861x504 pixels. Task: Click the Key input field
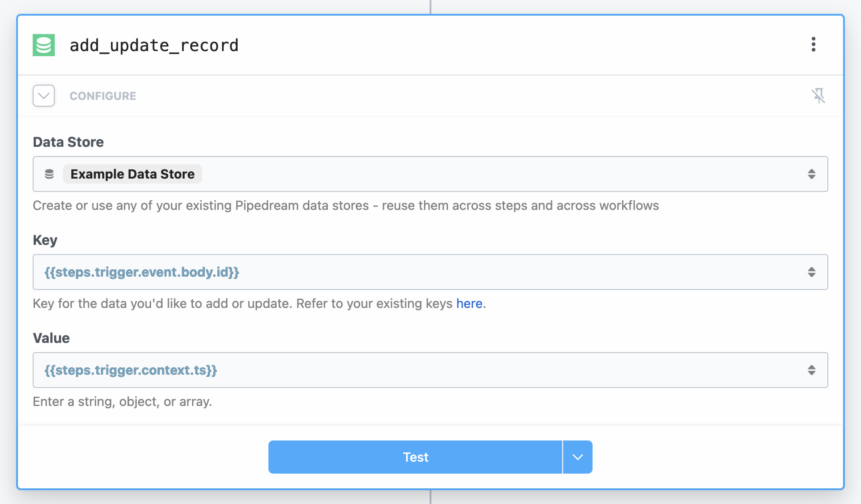[x=430, y=272]
